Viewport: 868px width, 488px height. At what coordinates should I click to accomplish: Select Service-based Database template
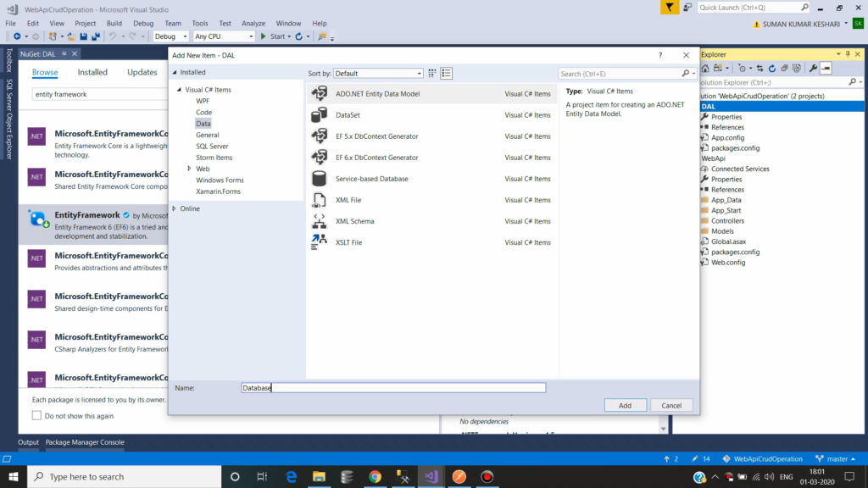[431, 179]
